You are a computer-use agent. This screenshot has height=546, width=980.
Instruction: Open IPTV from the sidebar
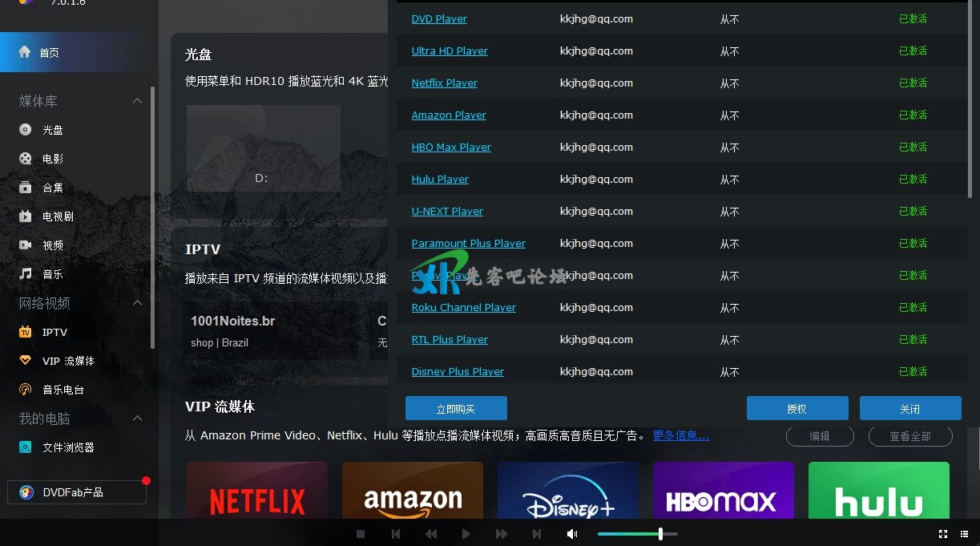tap(54, 332)
